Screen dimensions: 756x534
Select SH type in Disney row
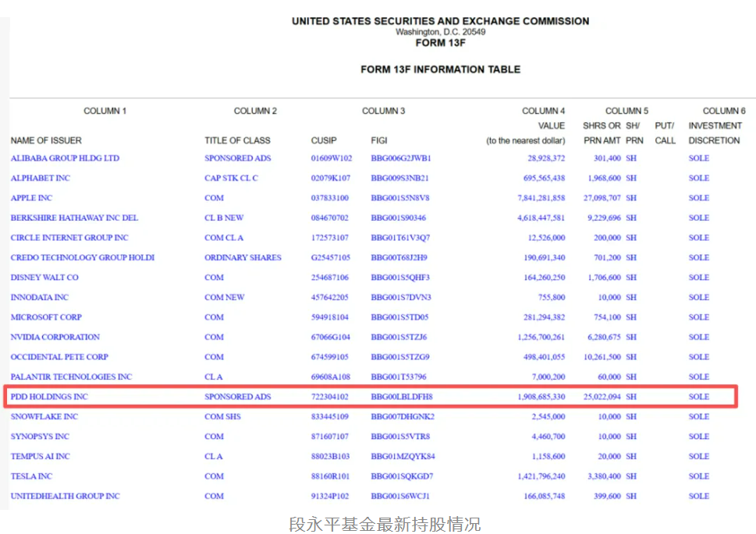pos(631,277)
